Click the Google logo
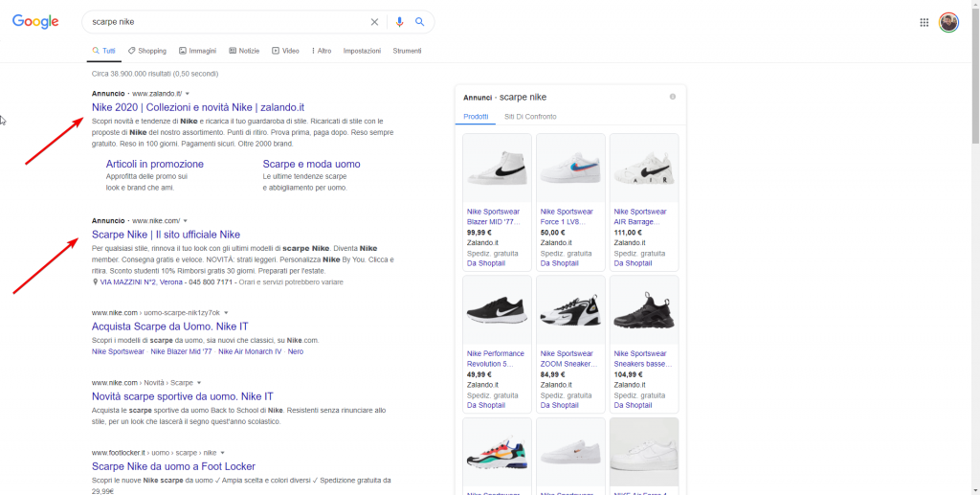980x495 pixels. pos(35,22)
